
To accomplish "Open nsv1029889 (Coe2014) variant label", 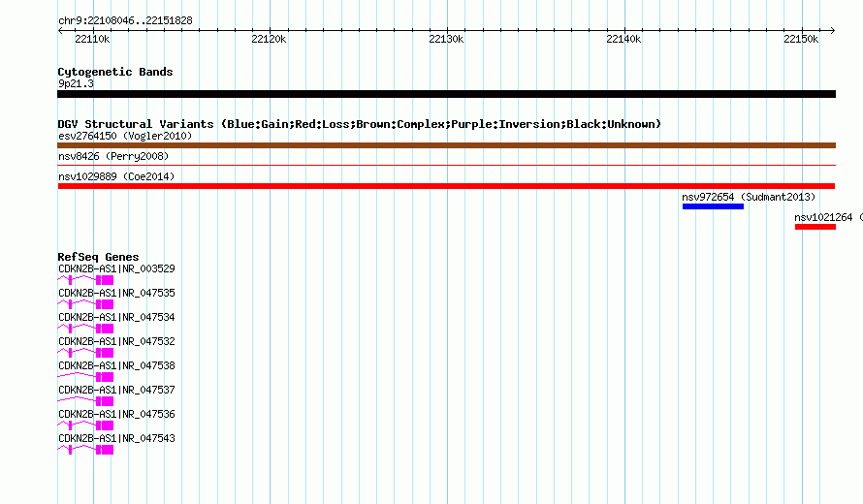I will (x=116, y=176).
